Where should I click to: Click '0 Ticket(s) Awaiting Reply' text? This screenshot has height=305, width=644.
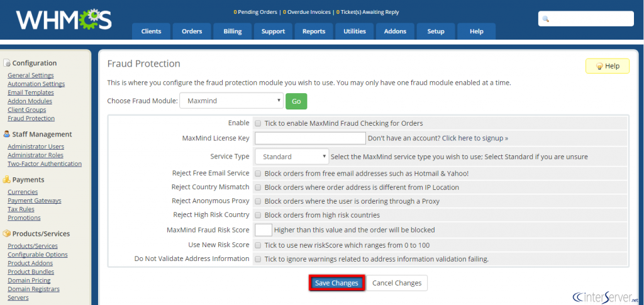point(367,12)
